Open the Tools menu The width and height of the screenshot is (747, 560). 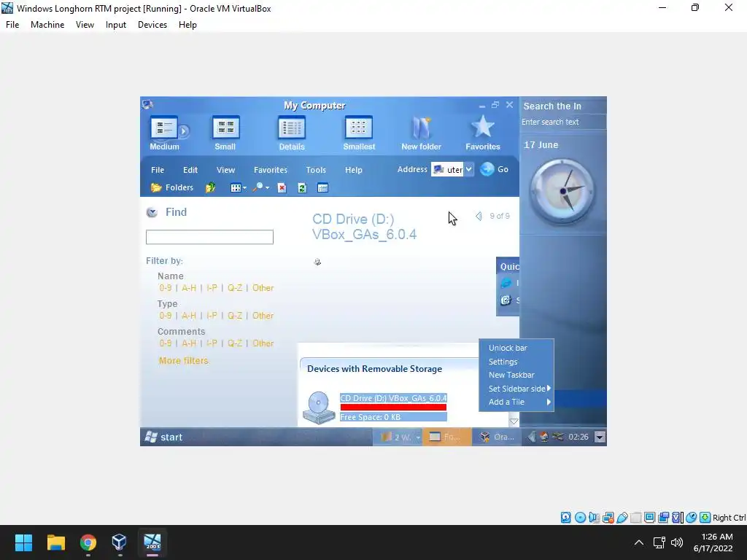pyautogui.click(x=316, y=169)
